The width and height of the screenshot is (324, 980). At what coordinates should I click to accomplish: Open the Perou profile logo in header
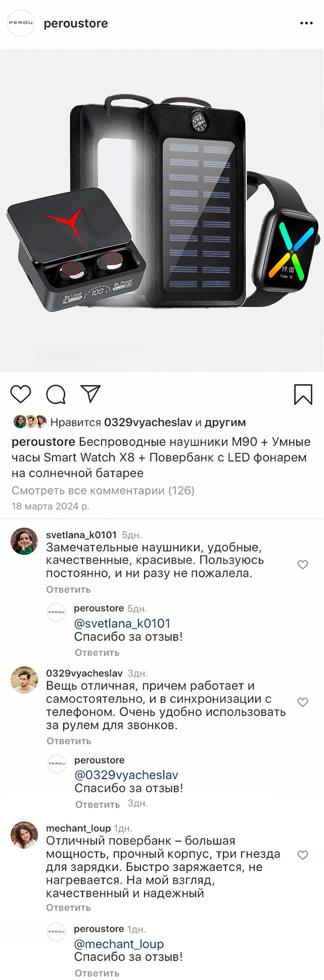(x=21, y=23)
